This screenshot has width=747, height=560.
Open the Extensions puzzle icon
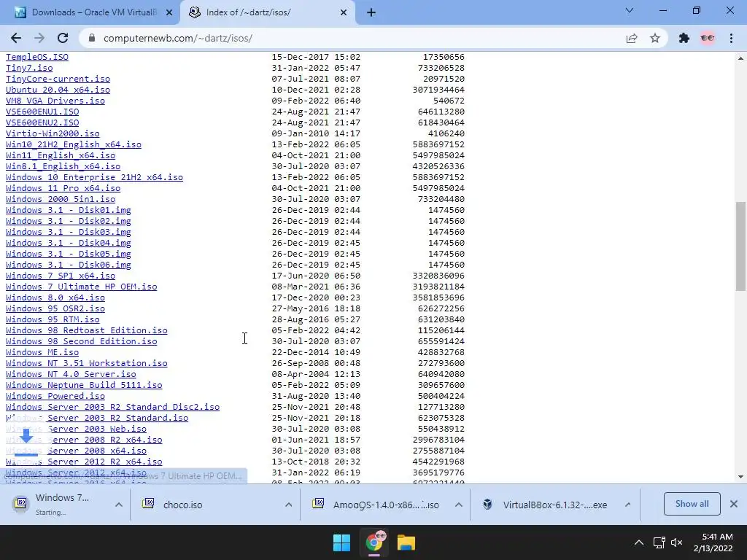click(684, 38)
